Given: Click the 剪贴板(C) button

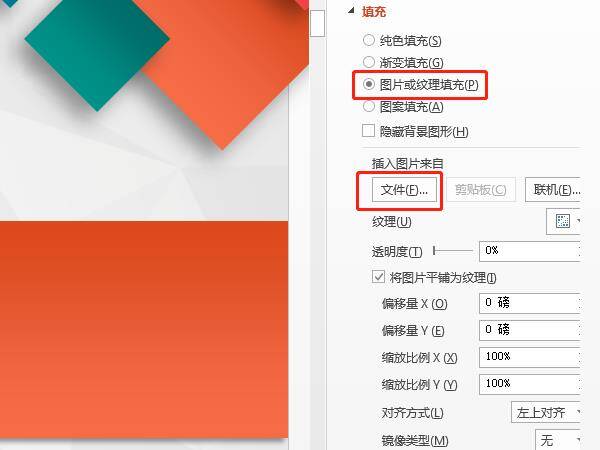Looking at the screenshot, I should pyautogui.click(x=481, y=189).
